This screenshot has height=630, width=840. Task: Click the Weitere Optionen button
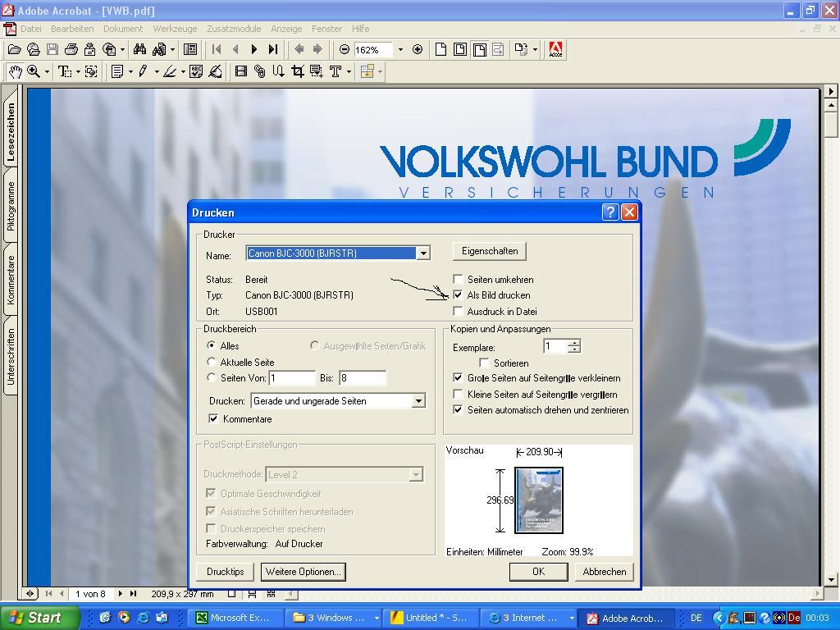click(303, 572)
